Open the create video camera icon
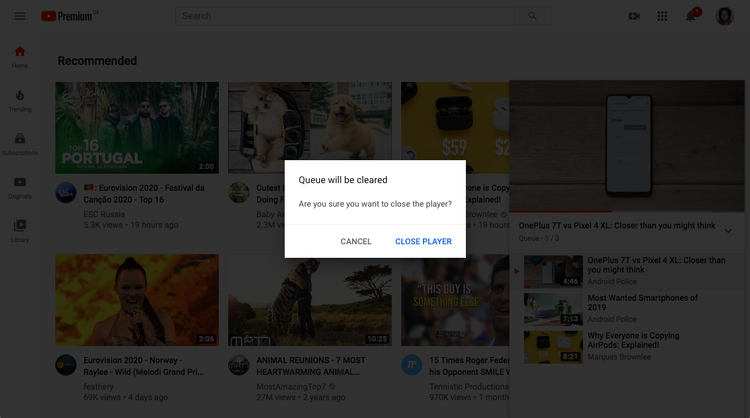Viewport: 750px width, 418px height. [x=634, y=16]
